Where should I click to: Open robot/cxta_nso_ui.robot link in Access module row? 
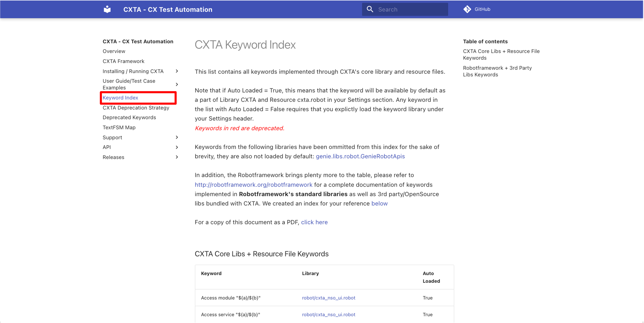click(329, 298)
